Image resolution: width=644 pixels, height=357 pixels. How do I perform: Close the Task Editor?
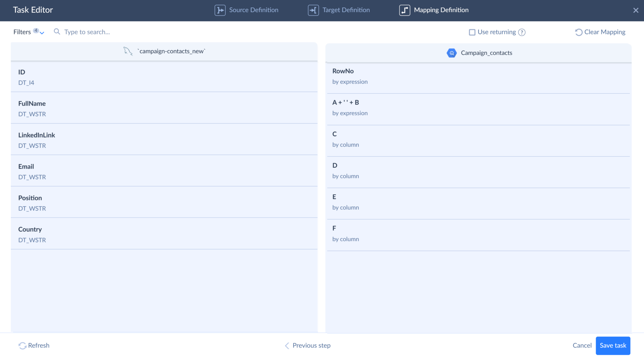pos(636,10)
